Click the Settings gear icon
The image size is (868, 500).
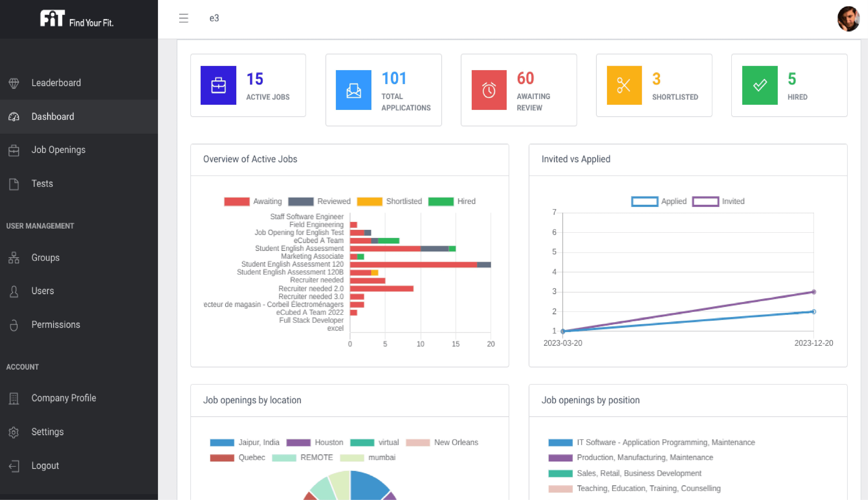14,432
